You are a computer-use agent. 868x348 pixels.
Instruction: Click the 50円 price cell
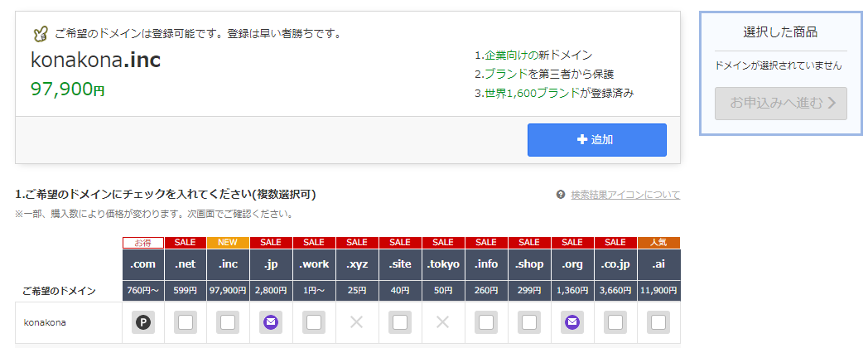click(x=443, y=290)
